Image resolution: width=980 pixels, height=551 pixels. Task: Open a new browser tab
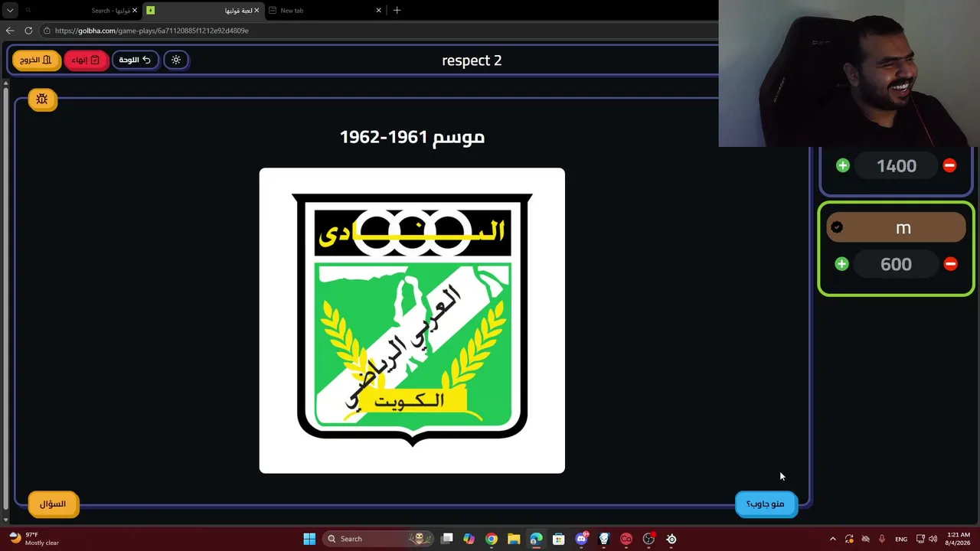tap(397, 11)
